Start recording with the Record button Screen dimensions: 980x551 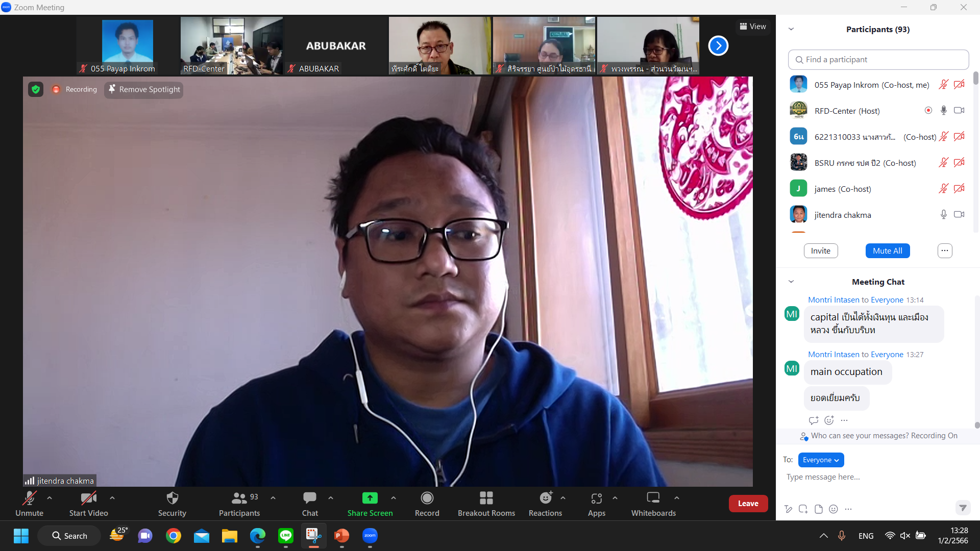click(x=427, y=498)
